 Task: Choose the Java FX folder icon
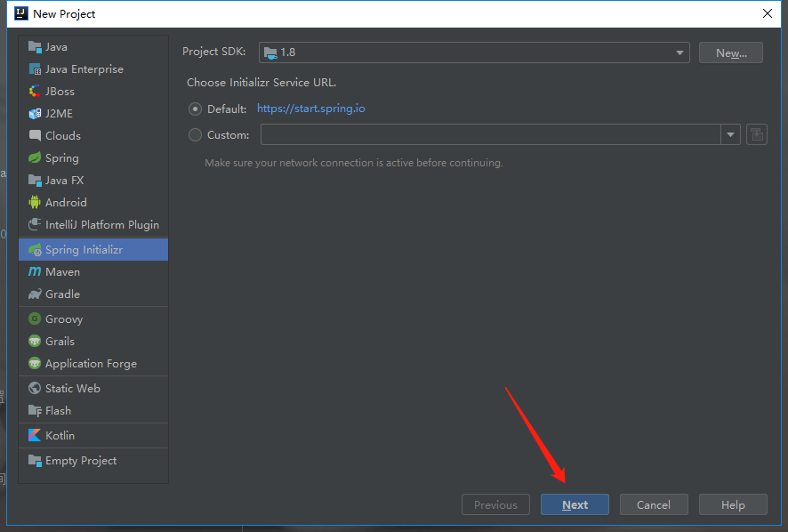35,180
